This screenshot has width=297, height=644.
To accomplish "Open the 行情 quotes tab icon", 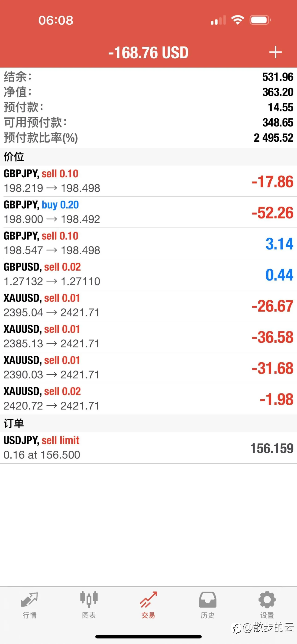I will pos(29,599).
